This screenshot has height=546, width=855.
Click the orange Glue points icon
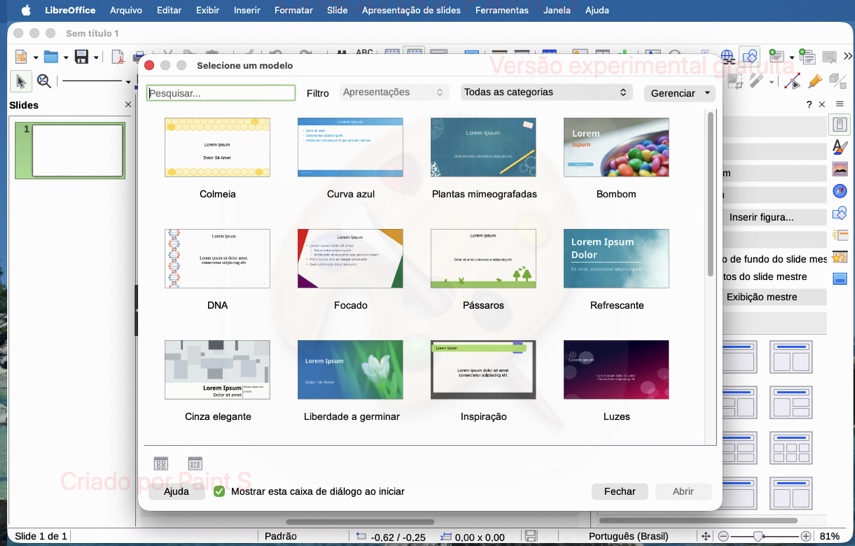815,81
